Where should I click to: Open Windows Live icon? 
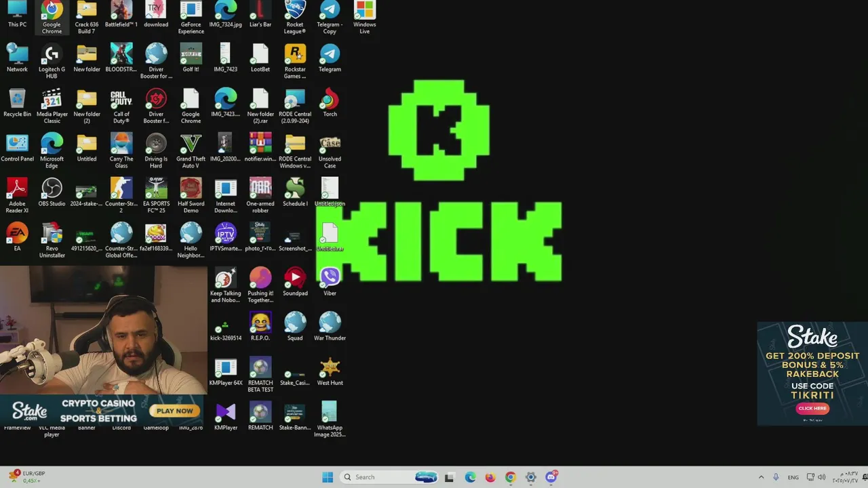click(364, 17)
